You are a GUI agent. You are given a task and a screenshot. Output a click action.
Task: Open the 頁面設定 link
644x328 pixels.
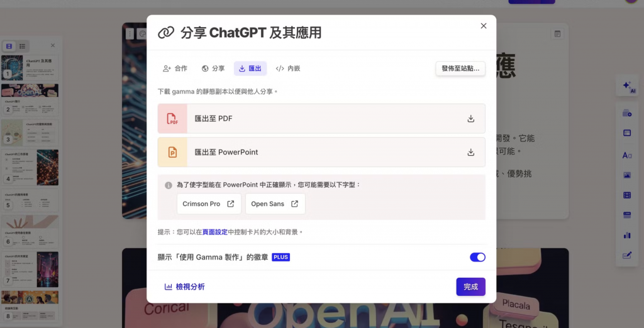point(215,232)
